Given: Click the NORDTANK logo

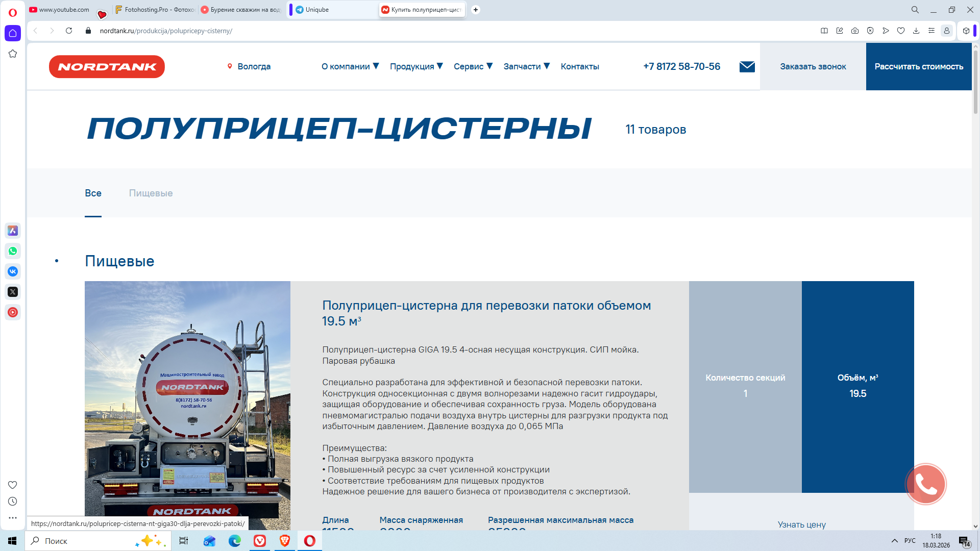Looking at the screenshot, I should 107,66.
